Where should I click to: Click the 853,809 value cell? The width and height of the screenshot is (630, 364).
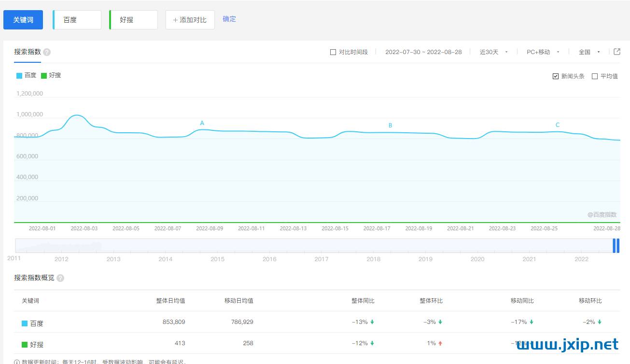coord(174,322)
